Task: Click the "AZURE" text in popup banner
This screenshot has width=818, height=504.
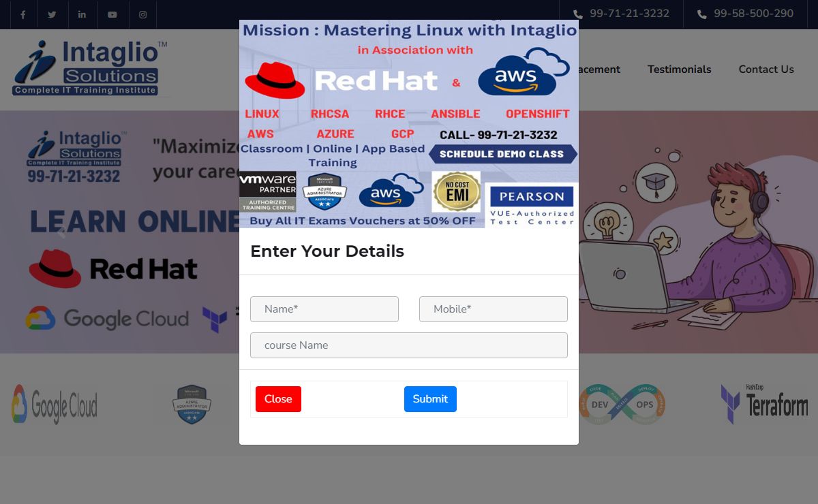Action: (335, 134)
